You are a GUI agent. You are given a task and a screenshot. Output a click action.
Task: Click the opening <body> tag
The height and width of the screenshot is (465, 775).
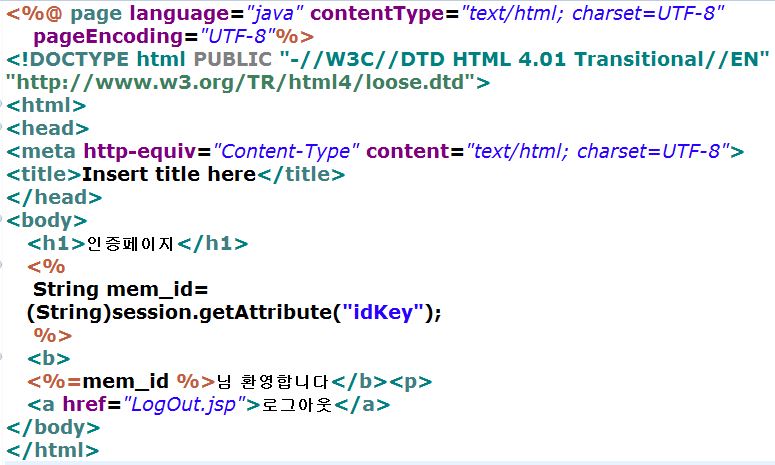(46, 220)
